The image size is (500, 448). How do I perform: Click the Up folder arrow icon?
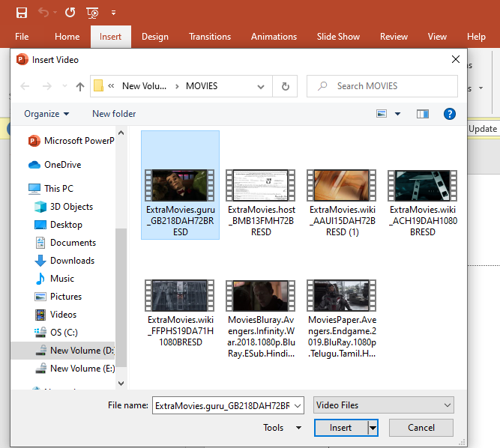coord(80,86)
